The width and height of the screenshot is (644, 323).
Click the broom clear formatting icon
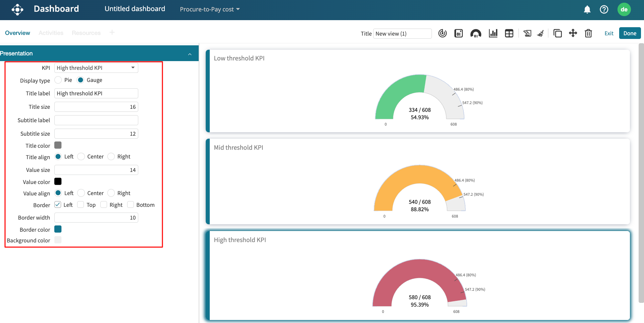pyautogui.click(x=540, y=33)
